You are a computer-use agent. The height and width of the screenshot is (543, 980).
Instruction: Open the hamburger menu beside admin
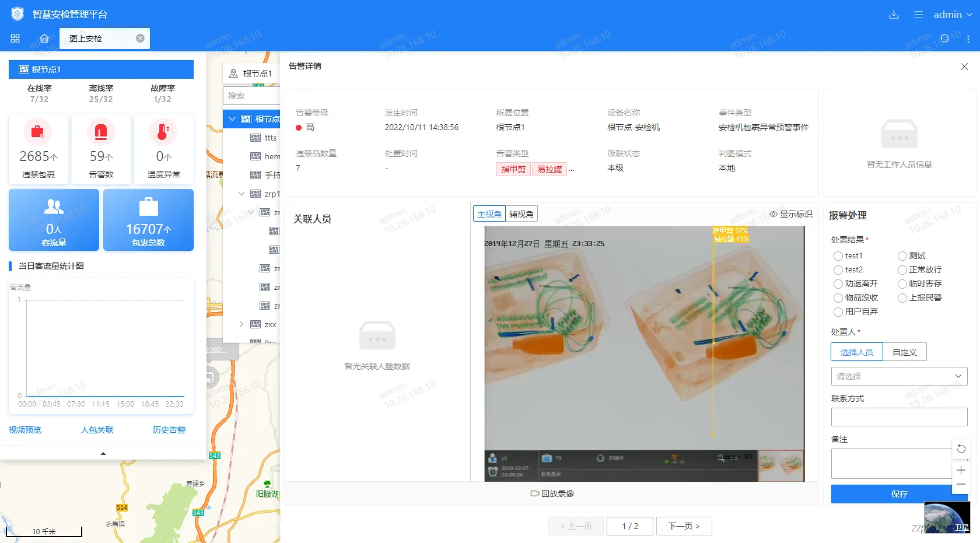pyautogui.click(x=917, y=14)
